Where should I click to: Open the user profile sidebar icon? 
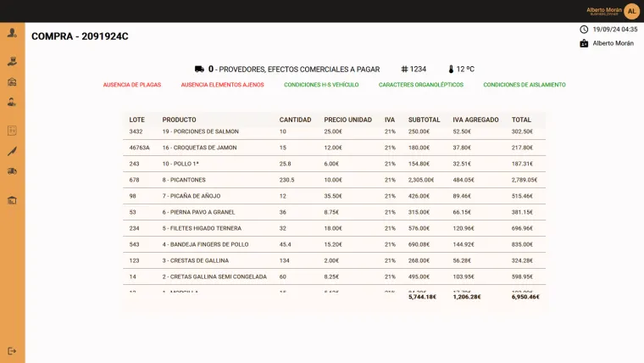tap(12, 32)
